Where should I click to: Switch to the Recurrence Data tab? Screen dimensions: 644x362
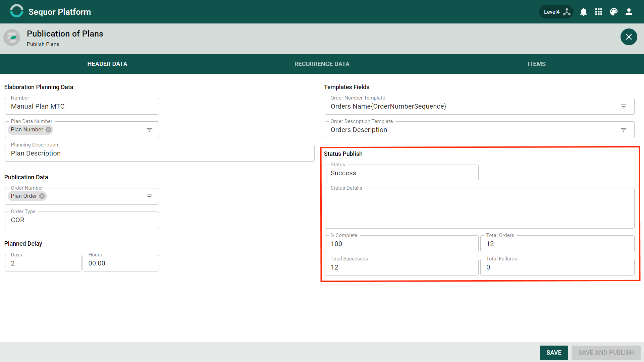(x=322, y=64)
